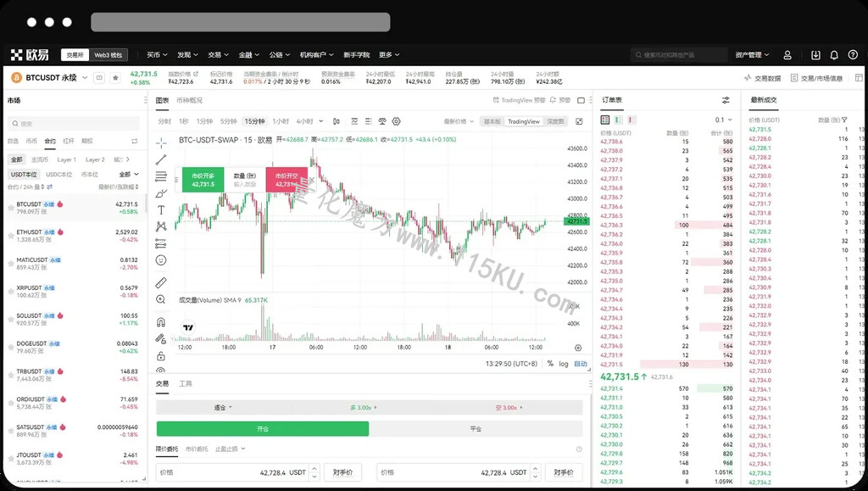This screenshot has height=491, width=868.
Task: Click red 市价开空 button
Action: point(287,180)
